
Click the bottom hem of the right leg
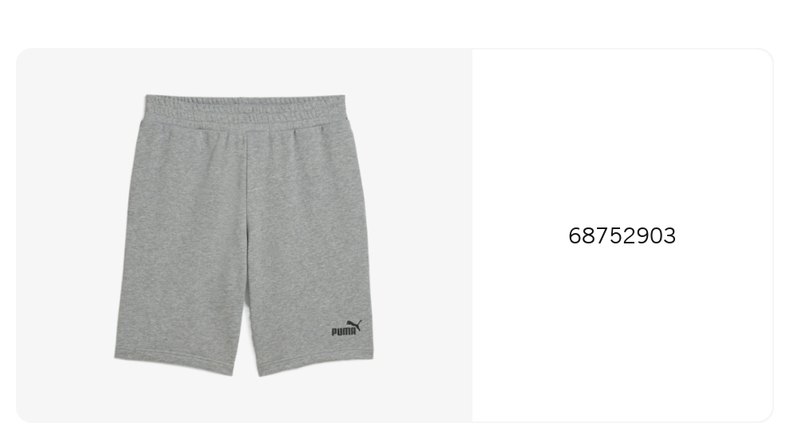tap(316, 365)
